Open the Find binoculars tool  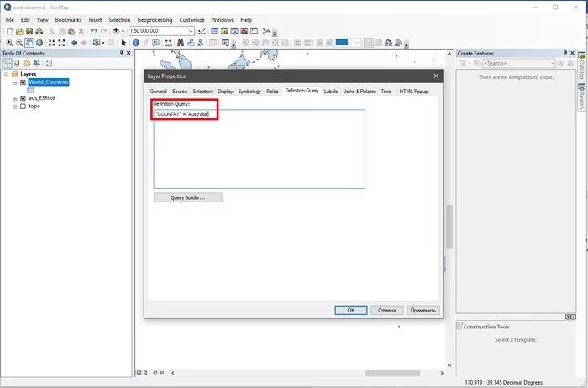(x=181, y=43)
